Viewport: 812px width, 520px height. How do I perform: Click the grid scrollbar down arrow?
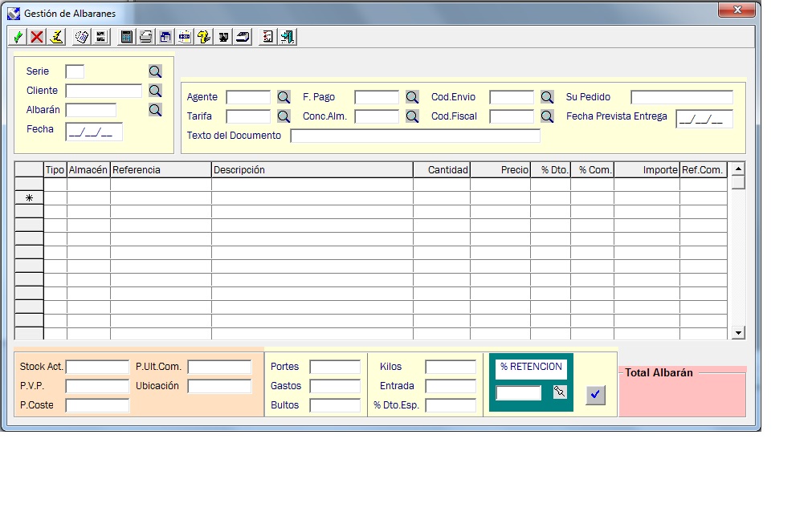coord(738,333)
